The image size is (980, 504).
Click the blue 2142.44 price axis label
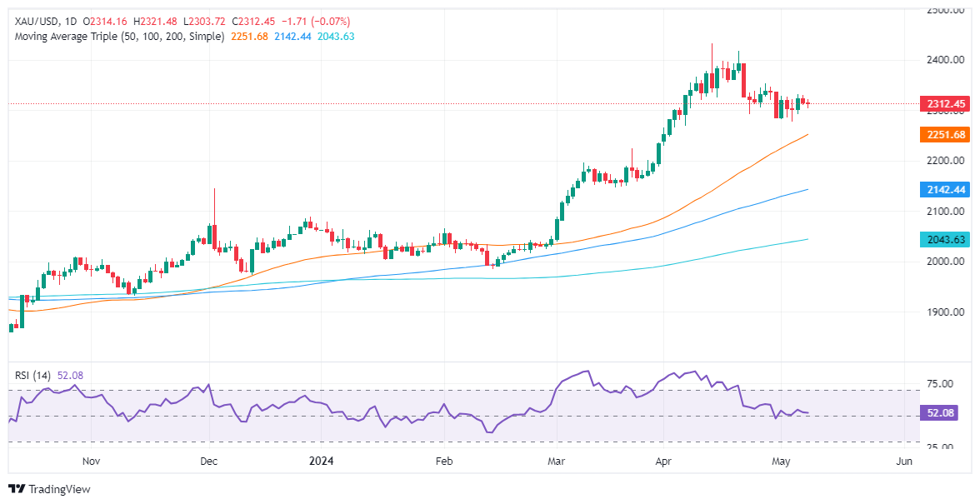tap(939, 190)
